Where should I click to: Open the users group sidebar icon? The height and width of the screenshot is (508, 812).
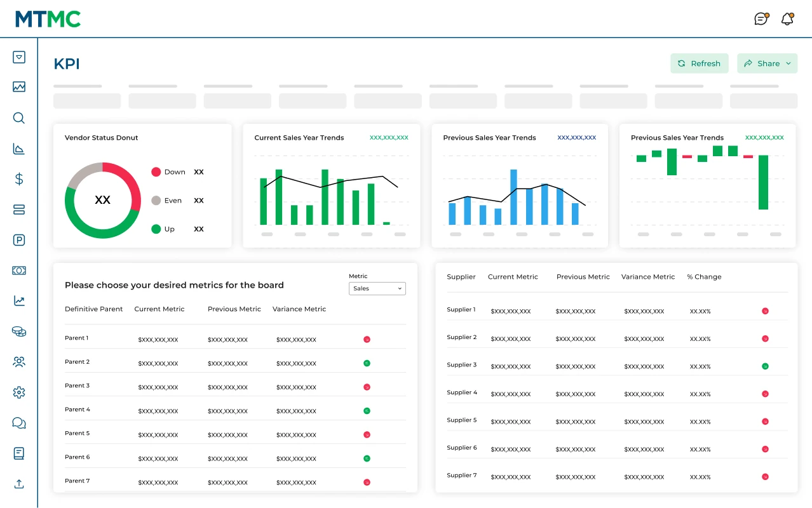(19, 362)
